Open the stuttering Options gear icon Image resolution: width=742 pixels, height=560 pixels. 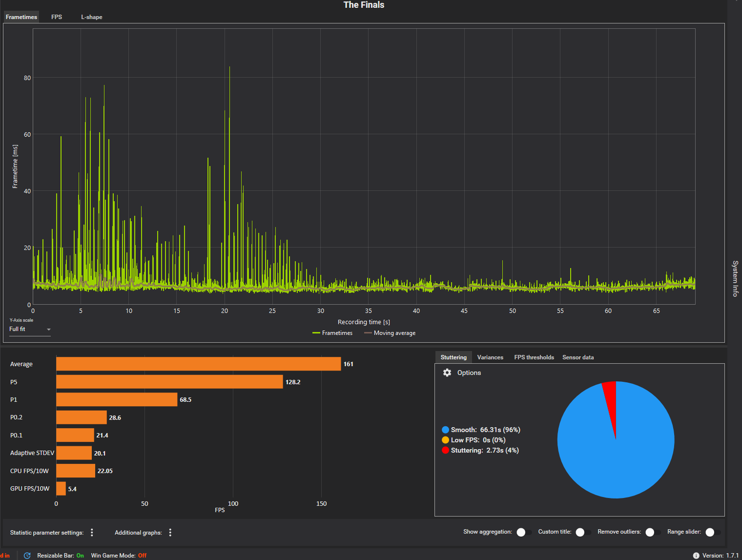[447, 373]
